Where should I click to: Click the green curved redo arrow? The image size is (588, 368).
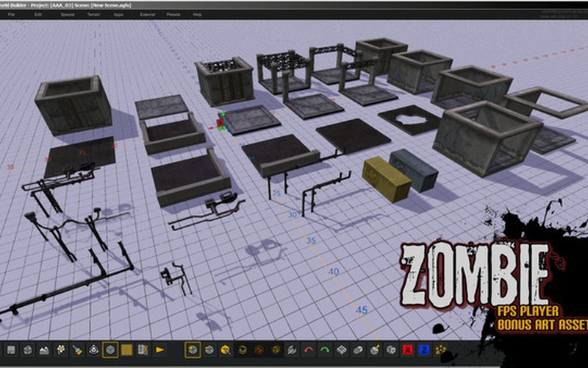(324, 350)
